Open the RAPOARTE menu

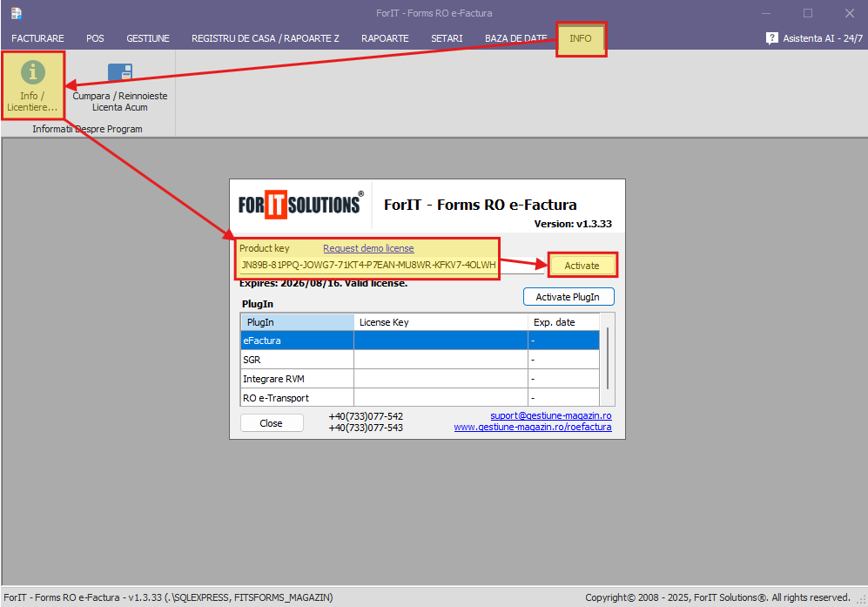(x=385, y=38)
